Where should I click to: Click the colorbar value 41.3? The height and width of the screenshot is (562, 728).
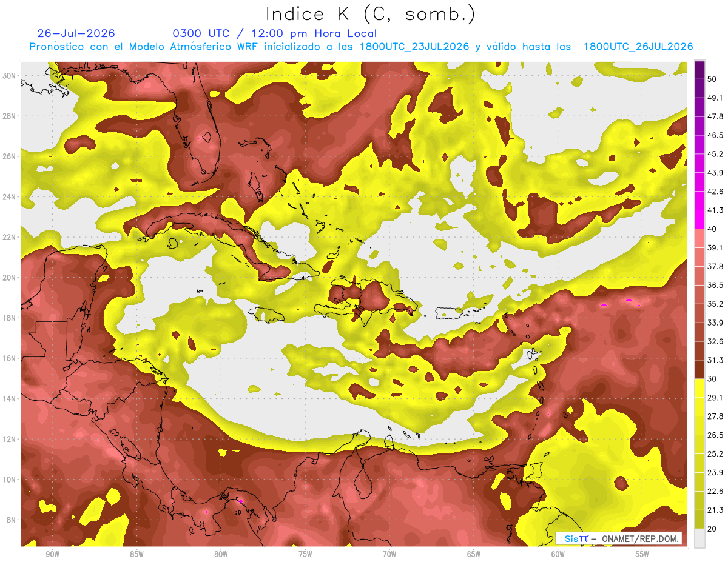(x=715, y=210)
